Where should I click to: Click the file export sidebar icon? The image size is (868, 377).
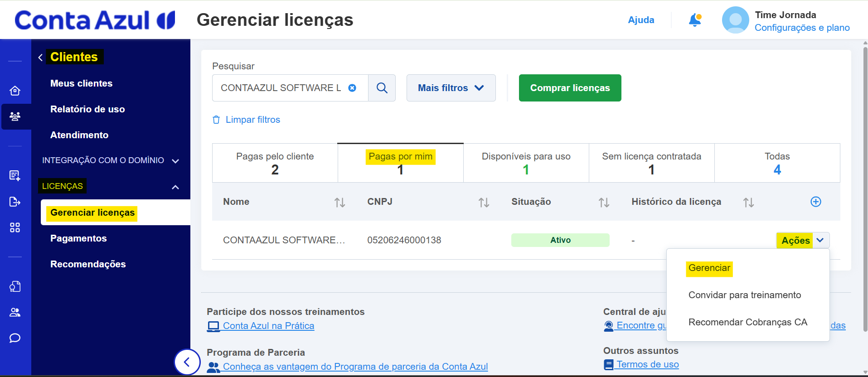(15, 202)
